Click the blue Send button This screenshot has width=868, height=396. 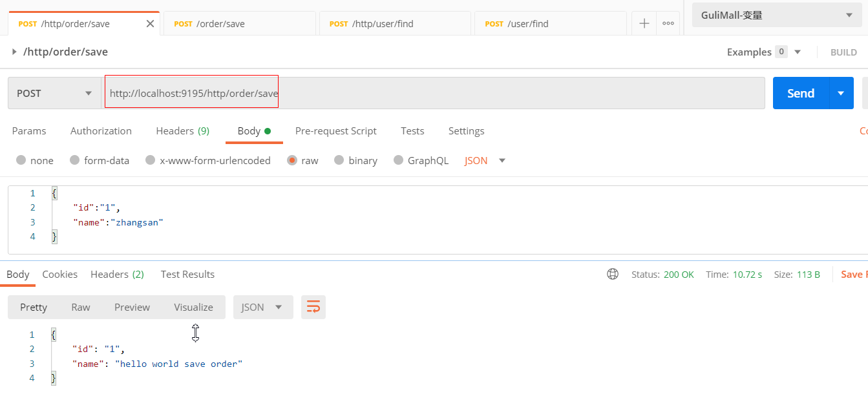(x=801, y=94)
